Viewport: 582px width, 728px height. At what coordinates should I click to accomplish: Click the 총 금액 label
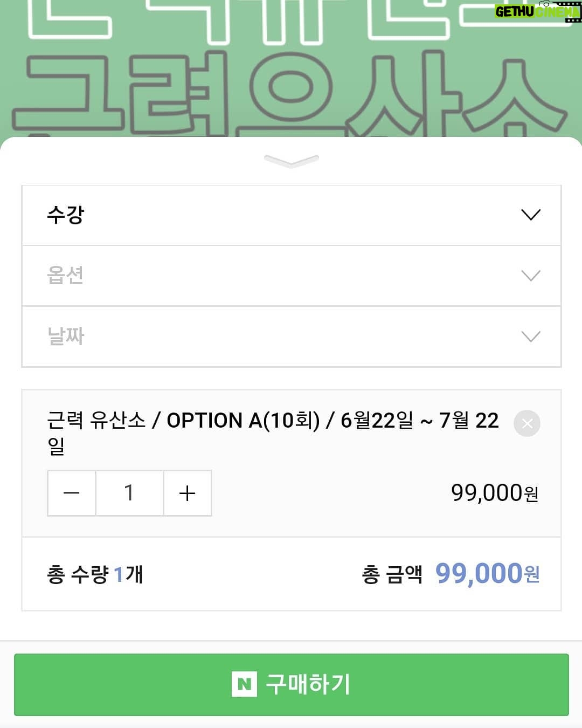click(392, 574)
